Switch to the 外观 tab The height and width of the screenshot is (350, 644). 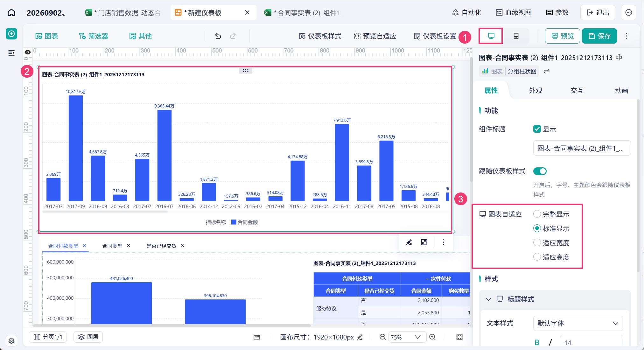(x=535, y=90)
